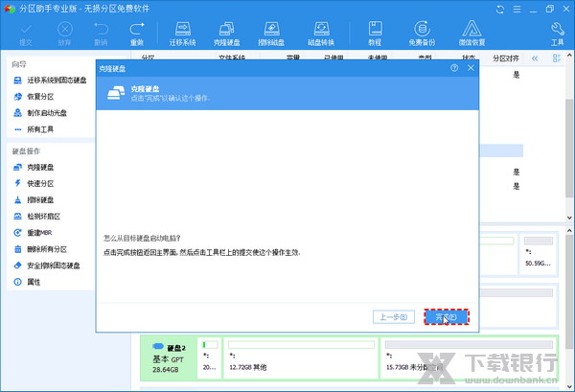Image resolution: width=575 pixels, height=392 pixels.
Task: Click the 免费备份 toolbar icon
Action: pos(422,35)
